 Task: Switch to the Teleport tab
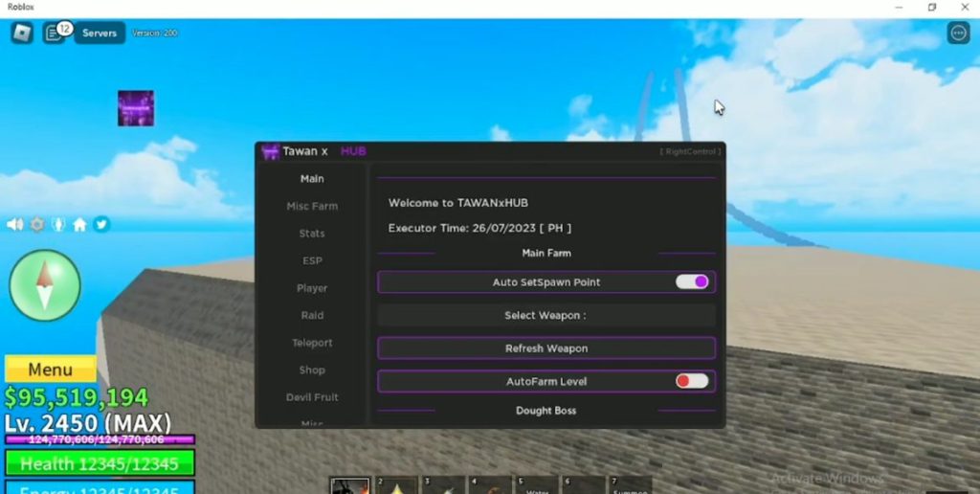[x=312, y=343]
